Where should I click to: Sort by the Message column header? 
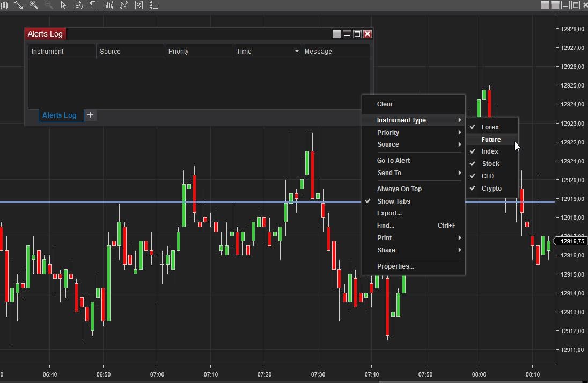tap(336, 52)
